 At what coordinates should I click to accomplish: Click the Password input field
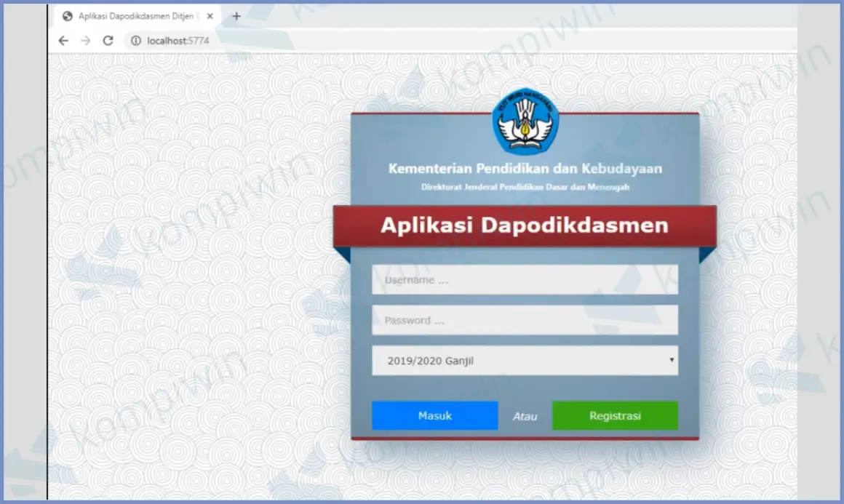tap(525, 320)
